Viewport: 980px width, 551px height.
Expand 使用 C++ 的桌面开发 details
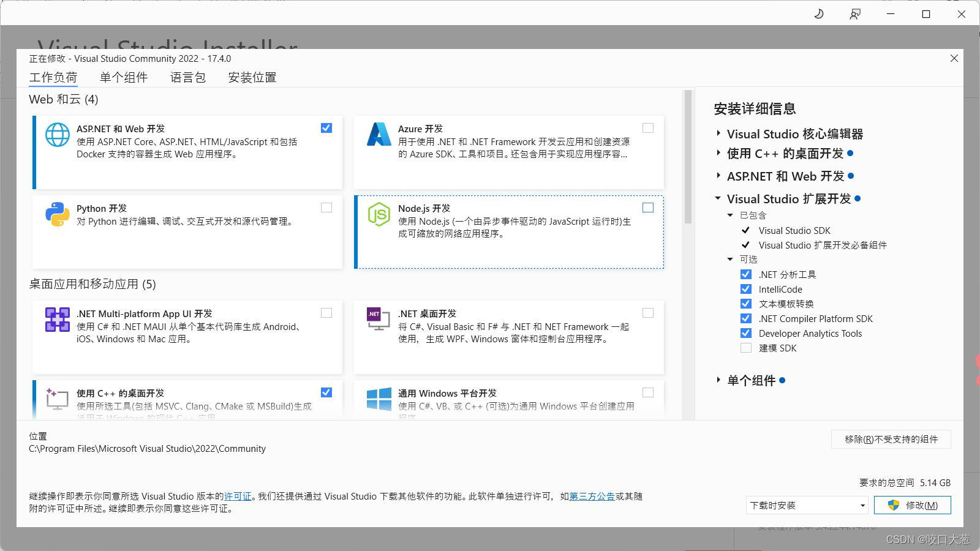(718, 153)
